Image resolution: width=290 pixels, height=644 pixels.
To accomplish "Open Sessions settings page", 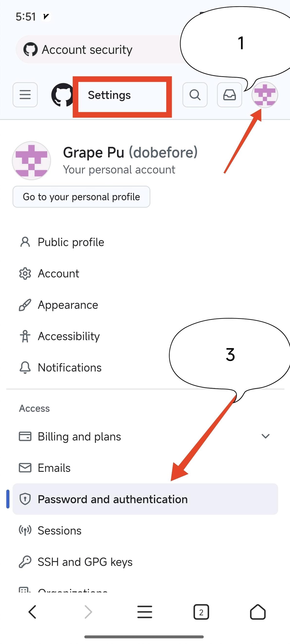I will (60, 531).
